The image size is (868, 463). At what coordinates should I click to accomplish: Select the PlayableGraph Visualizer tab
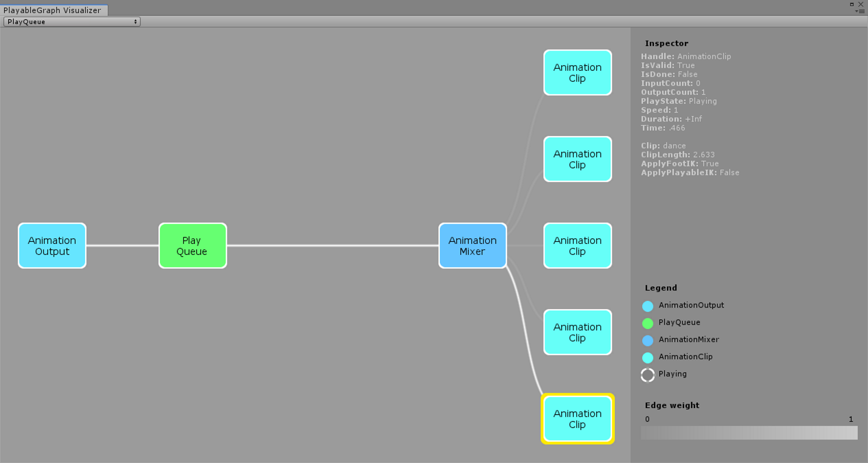click(x=53, y=10)
